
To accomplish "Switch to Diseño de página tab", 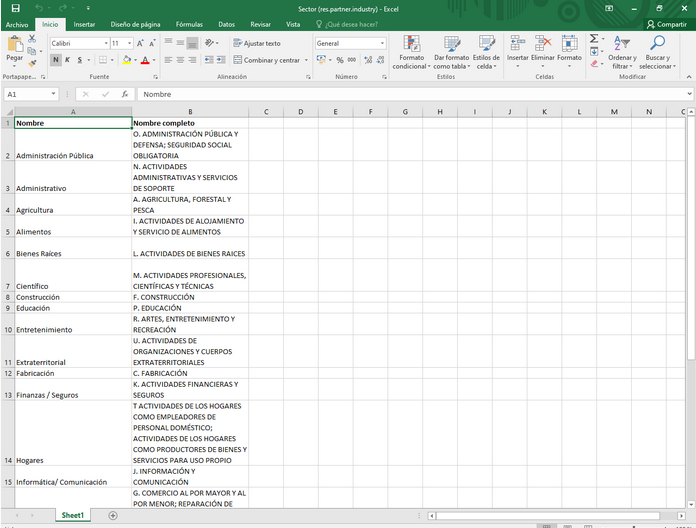I will pyautogui.click(x=135, y=24).
